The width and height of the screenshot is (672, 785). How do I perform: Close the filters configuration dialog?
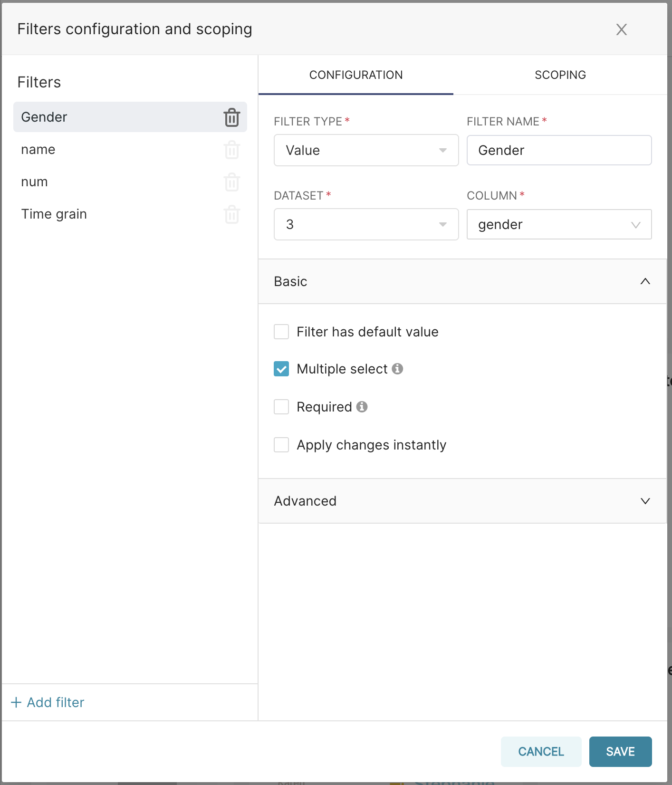(x=621, y=29)
